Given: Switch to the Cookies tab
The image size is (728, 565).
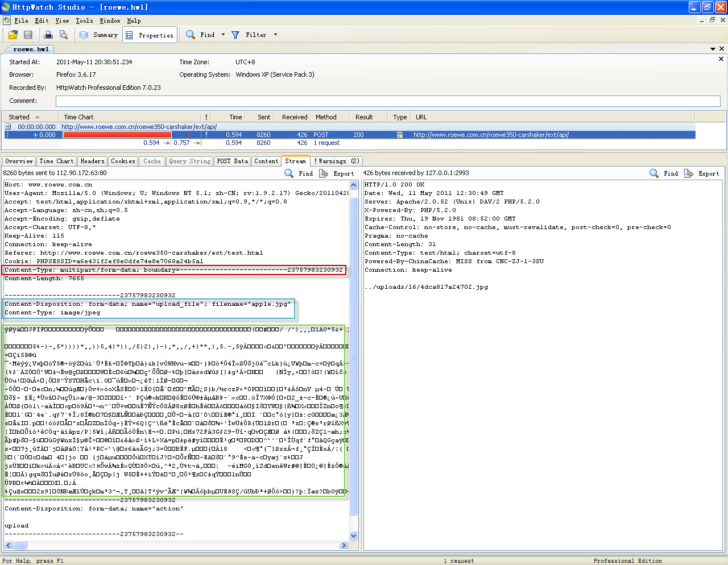Looking at the screenshot, I should (x=123, y=161).
